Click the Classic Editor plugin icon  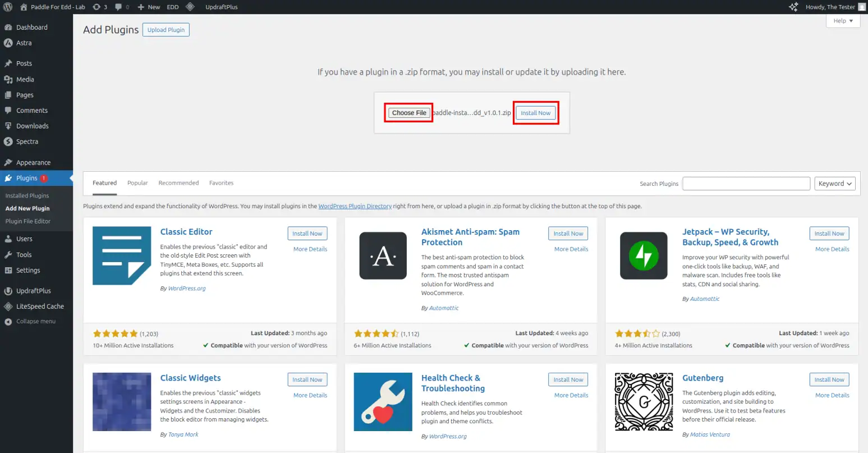coord(122,255)
